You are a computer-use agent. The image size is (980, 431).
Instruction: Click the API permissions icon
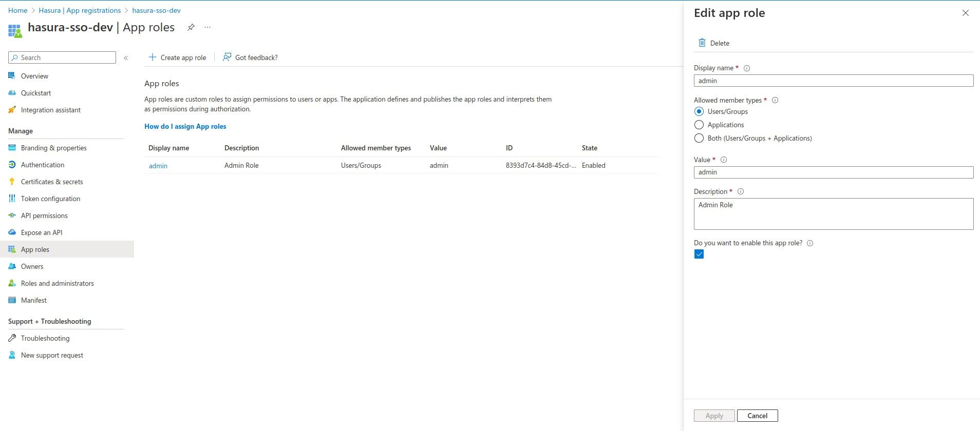12,215
